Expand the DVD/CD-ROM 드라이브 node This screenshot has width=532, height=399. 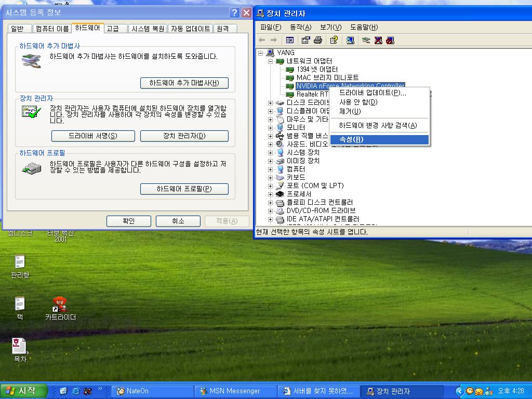pos(270,210)
